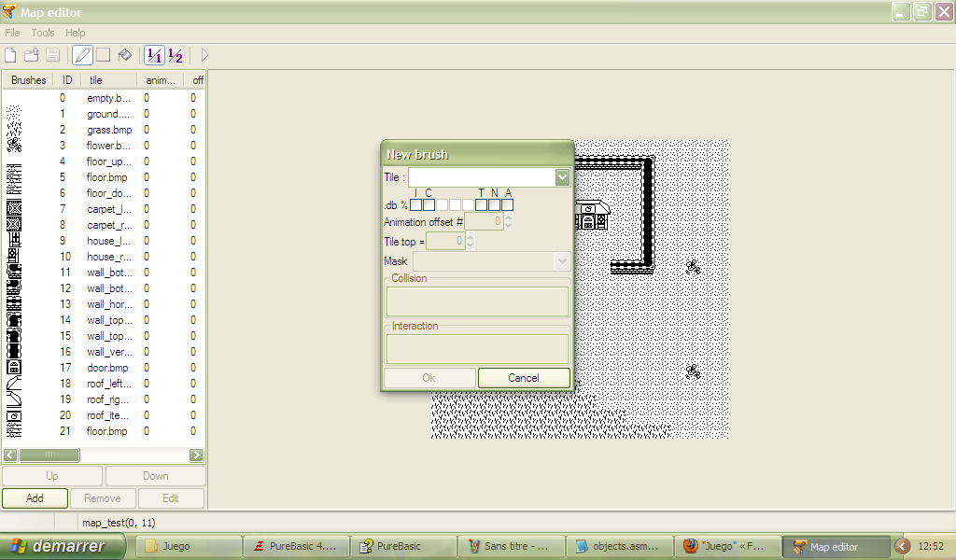Viewport: 956px width, 560px height.
Task: Click the open file folder icon
Action: click(x=32, y=55)
